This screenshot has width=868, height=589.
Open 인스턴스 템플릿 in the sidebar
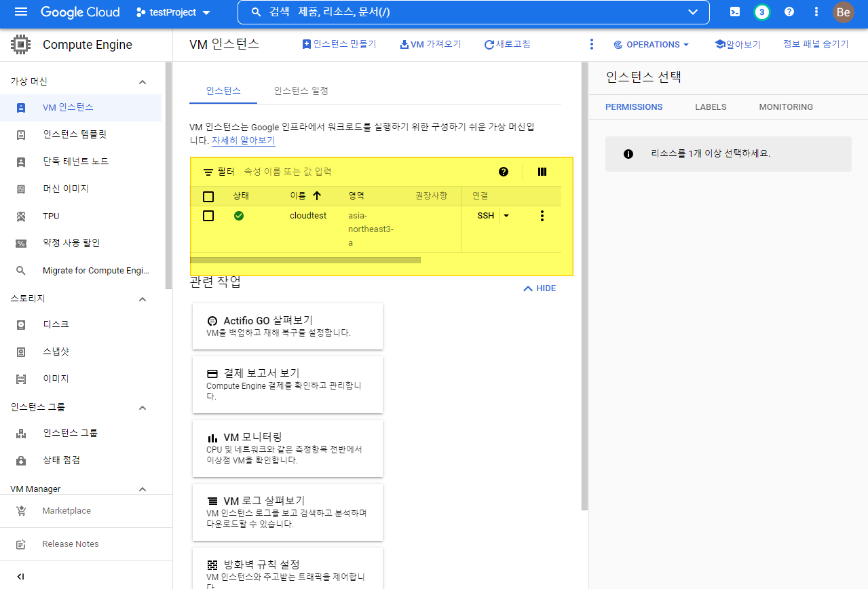pyautogui.click(x=81, y=134)
